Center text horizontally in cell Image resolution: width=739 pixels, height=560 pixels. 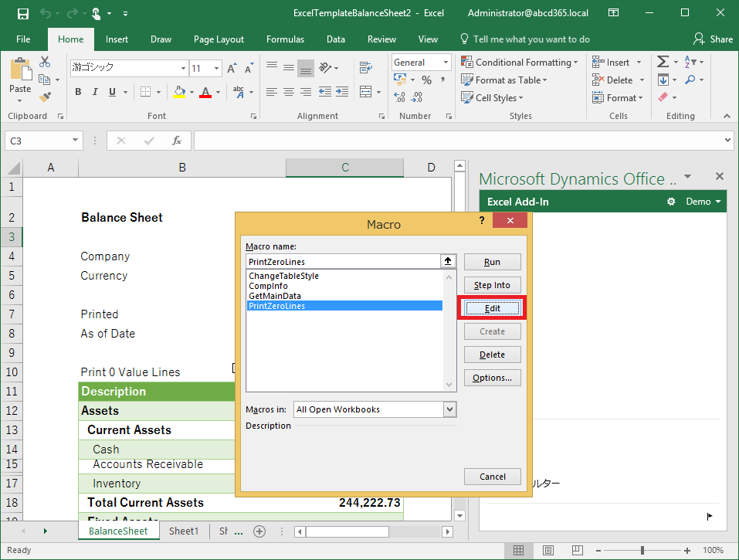coord(289,92)
